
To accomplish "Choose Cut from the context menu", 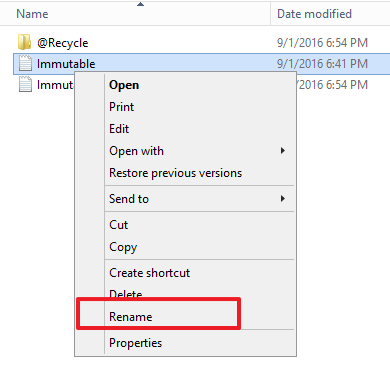I will coord(118,225).
